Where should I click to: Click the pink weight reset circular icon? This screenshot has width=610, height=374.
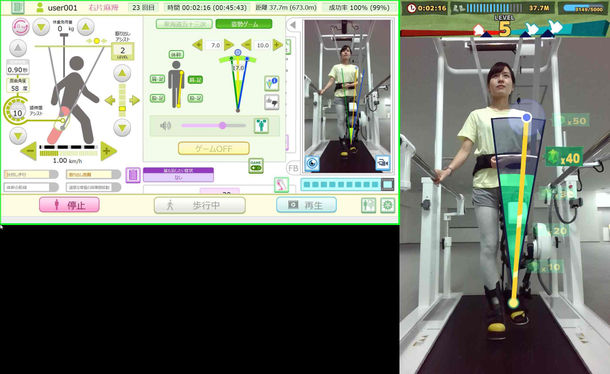[20, 27]
